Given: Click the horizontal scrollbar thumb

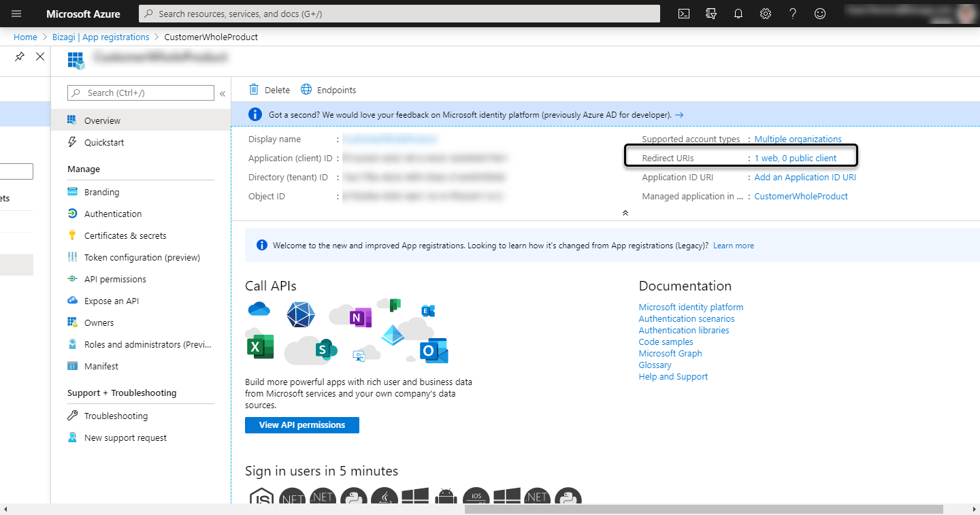Looking at the screenshot, I should pos(704,510).
